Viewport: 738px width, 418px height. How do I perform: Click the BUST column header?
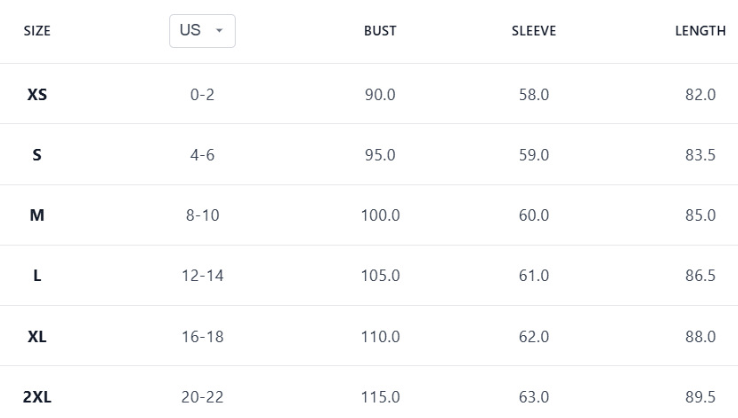(x=380, y=31)
